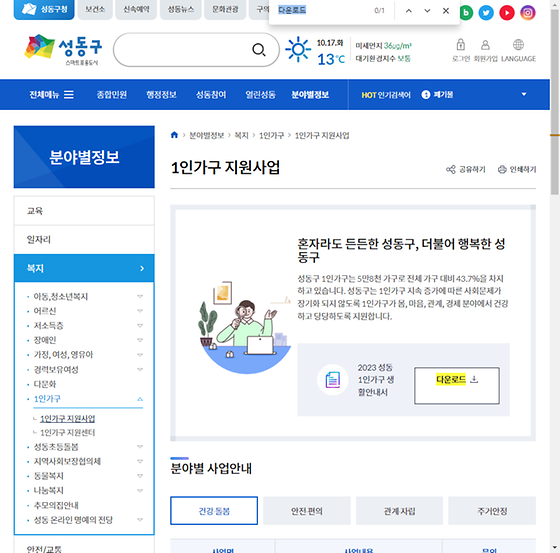Open the Twitter social icon
The height and width of the screenshot is (553, 560).
click(486, 13)
